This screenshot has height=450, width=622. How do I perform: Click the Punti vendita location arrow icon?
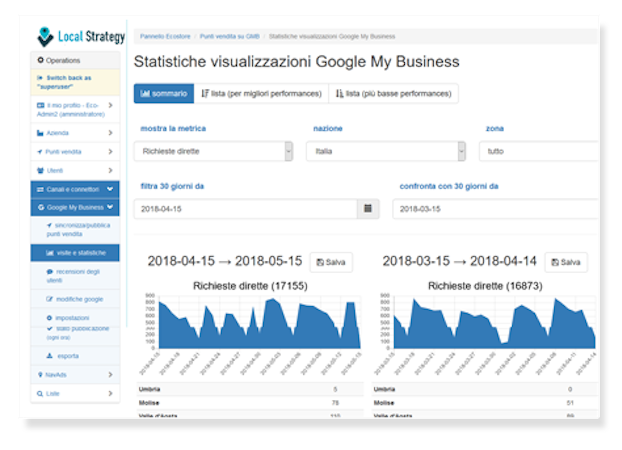click(40, 152)
